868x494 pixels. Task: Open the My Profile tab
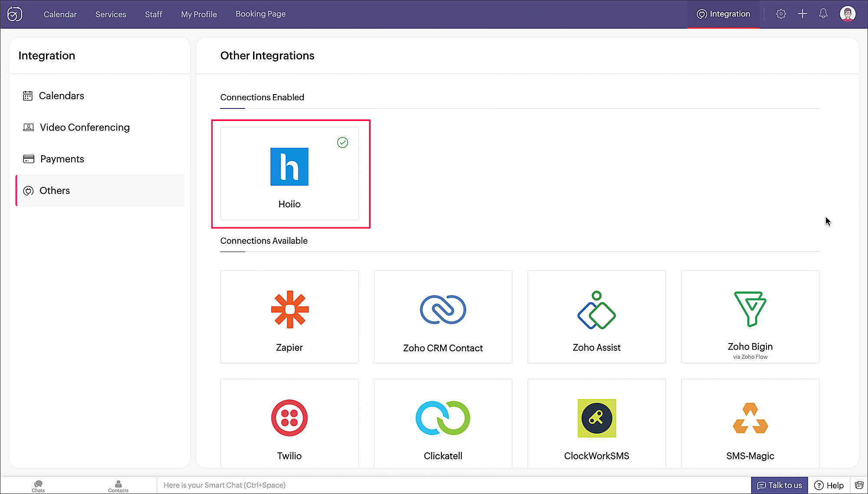coord(199,14)
